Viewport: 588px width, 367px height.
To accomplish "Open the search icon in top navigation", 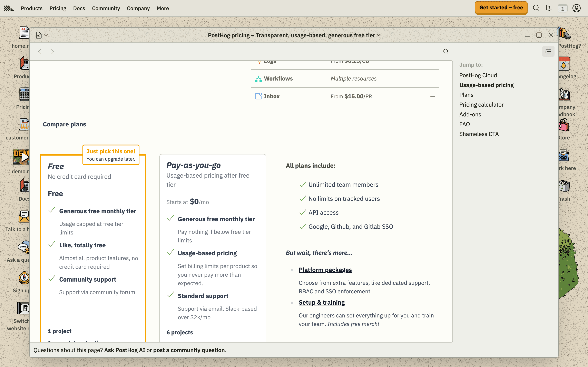I will click(536, 8).
